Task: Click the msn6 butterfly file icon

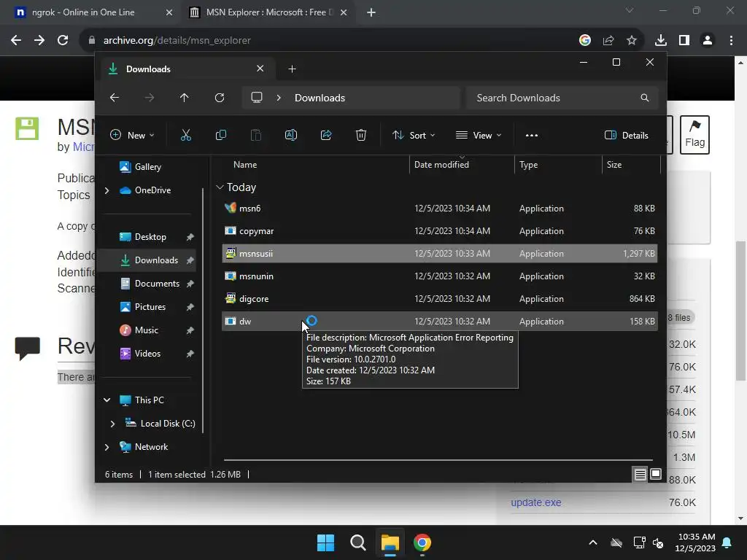Action: 231,208
